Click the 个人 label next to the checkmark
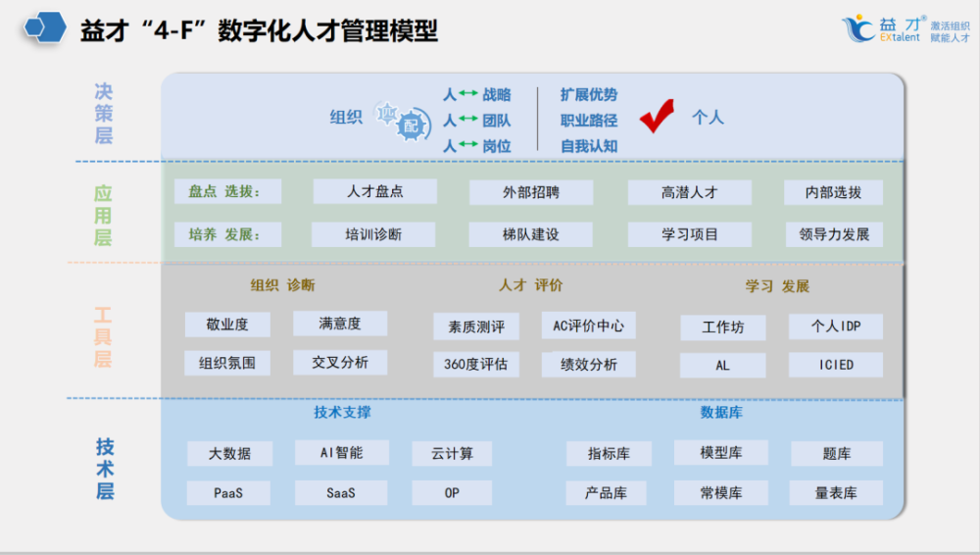Image resolution: width=980 pixels, height=555 pixels. tap(708, 117)
